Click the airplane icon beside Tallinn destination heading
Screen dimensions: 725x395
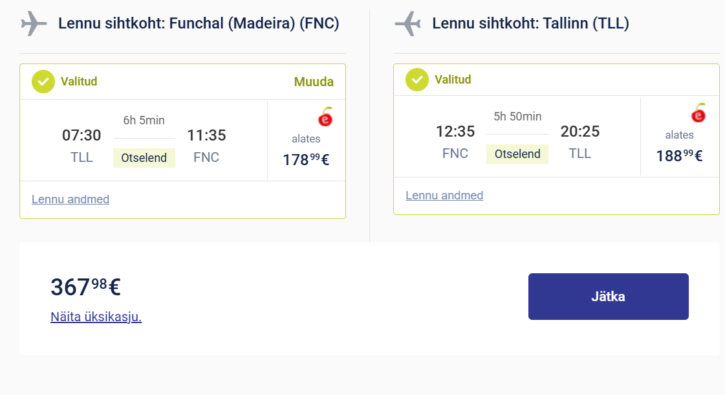pos(408,24)
